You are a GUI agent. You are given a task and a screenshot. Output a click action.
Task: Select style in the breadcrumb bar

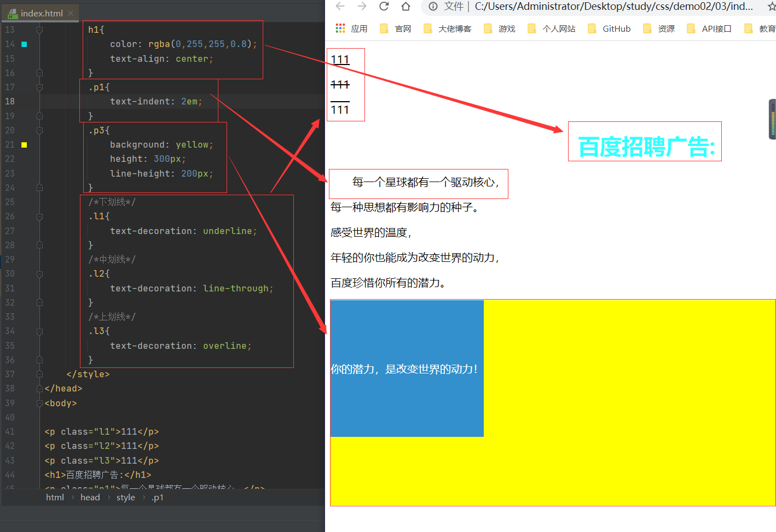(x=125, y=497)
